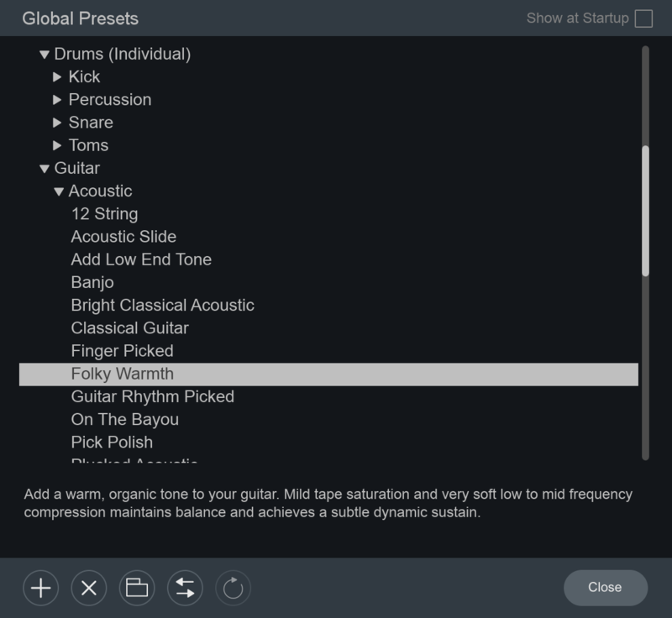Click the swap arrows icon

pos(185,588)
